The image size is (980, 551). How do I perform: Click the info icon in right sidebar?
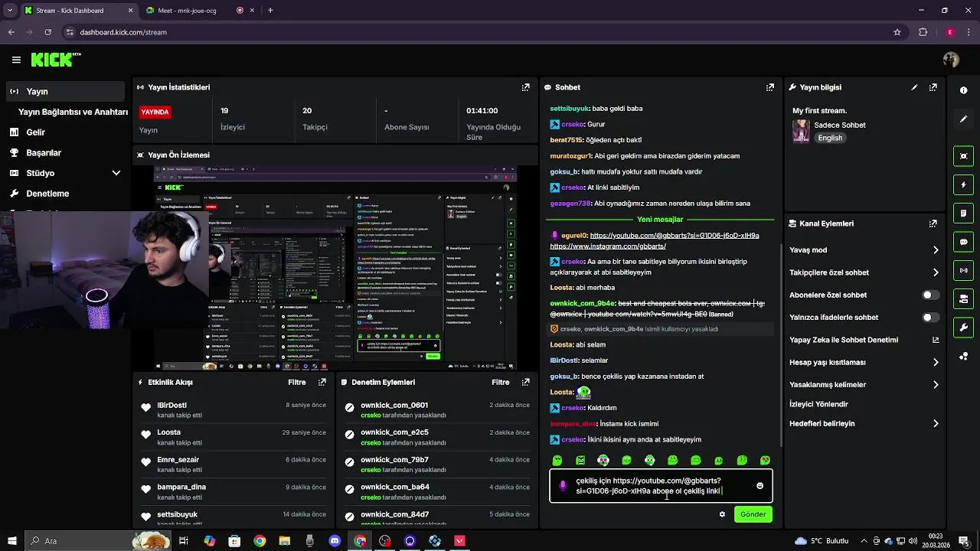[x=963, y=90]
